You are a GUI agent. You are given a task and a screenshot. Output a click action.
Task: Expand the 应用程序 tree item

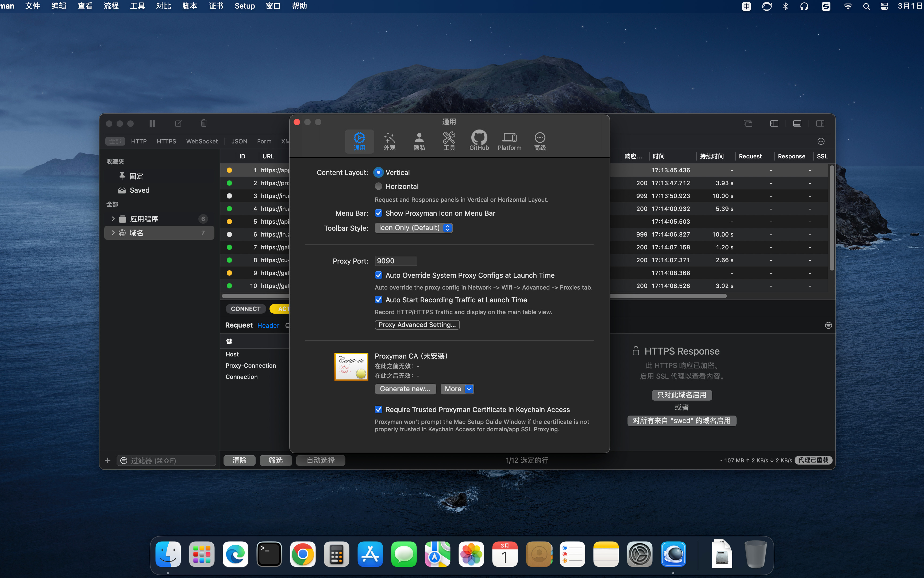113,219
